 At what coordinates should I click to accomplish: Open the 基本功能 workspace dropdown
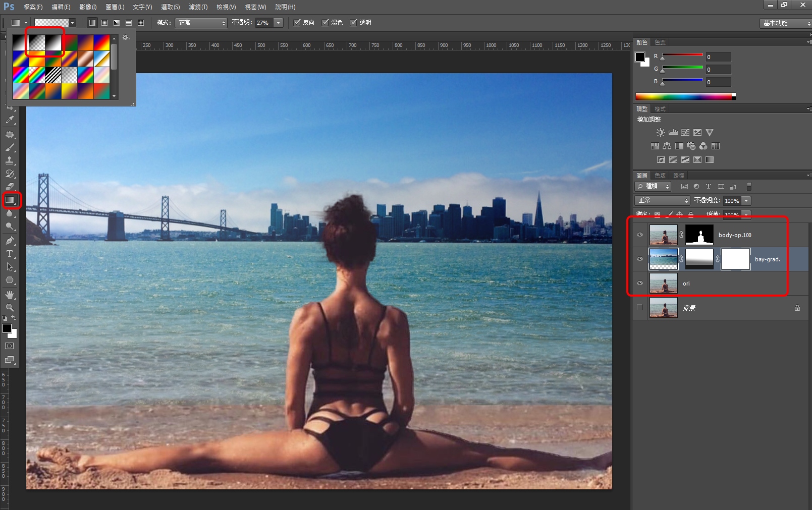pyautogui.click(x=785, y=23)
